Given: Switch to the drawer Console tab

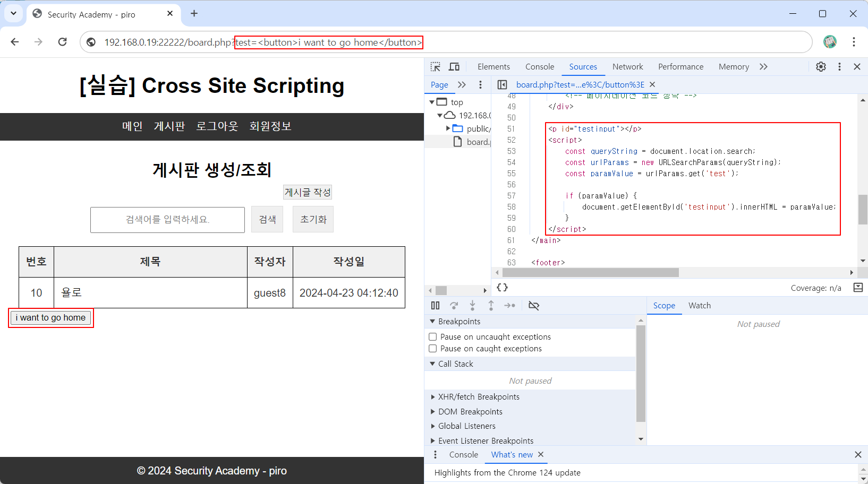Looking at the screenshot, I should [464, 455].
